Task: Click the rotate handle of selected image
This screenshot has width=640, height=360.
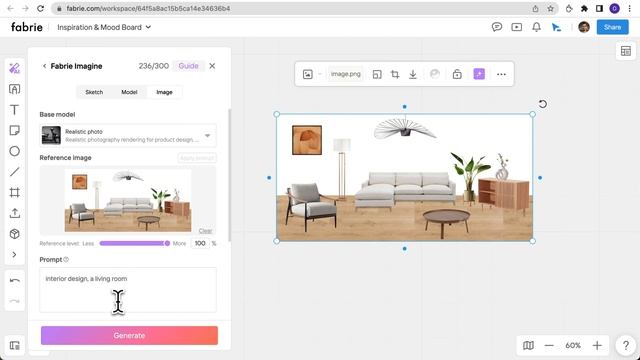Action: [542, 104]
